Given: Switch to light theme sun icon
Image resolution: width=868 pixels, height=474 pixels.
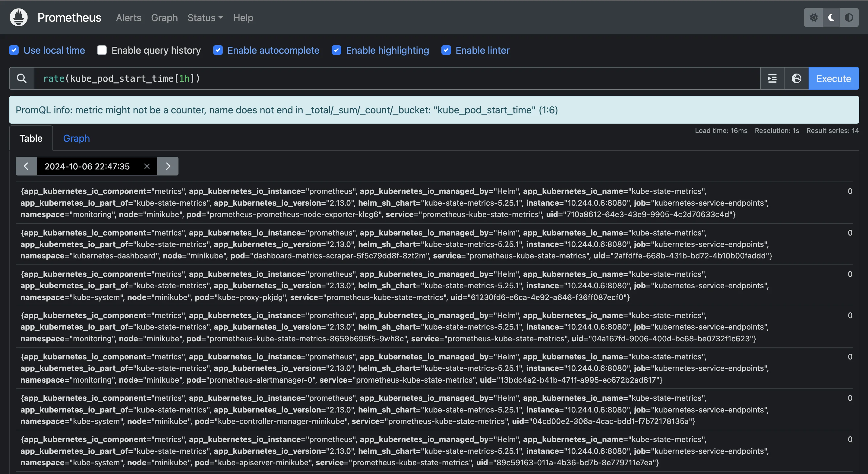Looking at the screenshot, I should 813,17.
